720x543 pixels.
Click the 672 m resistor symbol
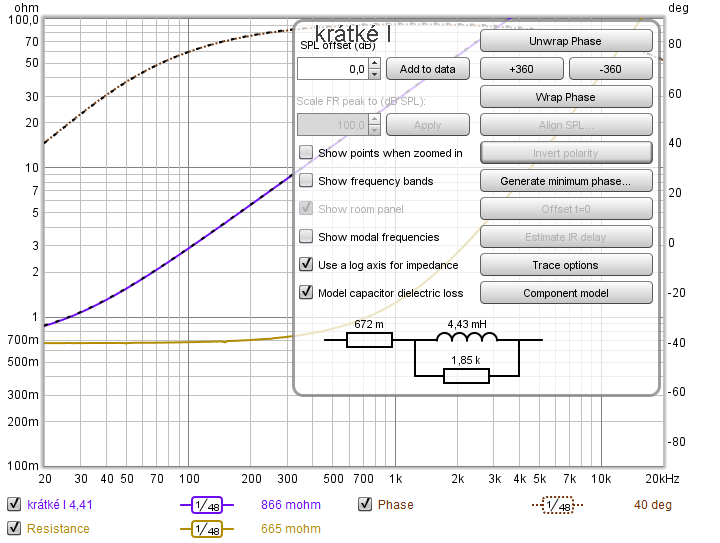click(x=369, y=340)
